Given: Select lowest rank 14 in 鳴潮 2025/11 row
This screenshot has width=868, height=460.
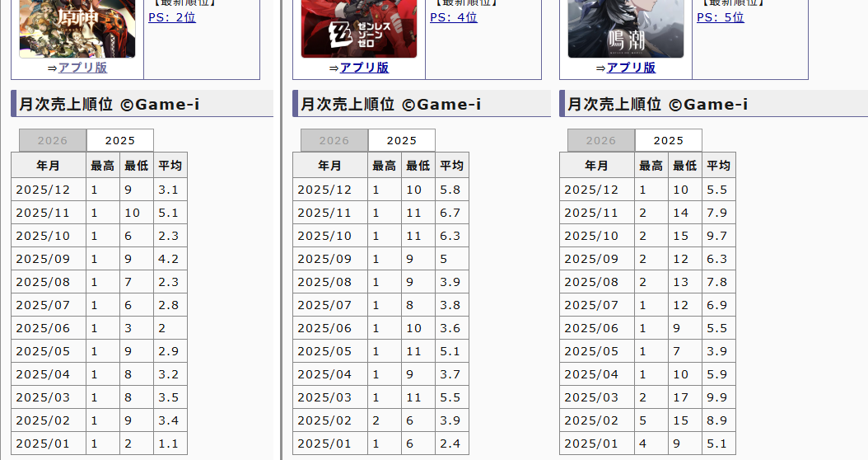Looking at the screenshot, I should pyautogui.click(x=685, y=213).
